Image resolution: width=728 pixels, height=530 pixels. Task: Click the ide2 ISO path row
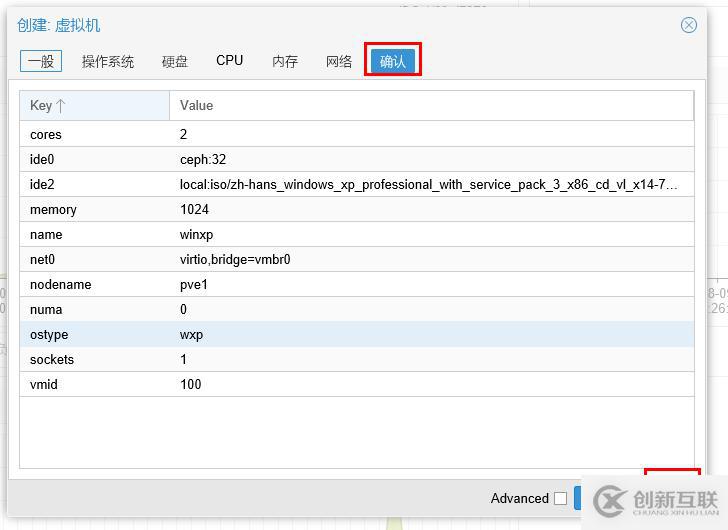click(356, 184)
